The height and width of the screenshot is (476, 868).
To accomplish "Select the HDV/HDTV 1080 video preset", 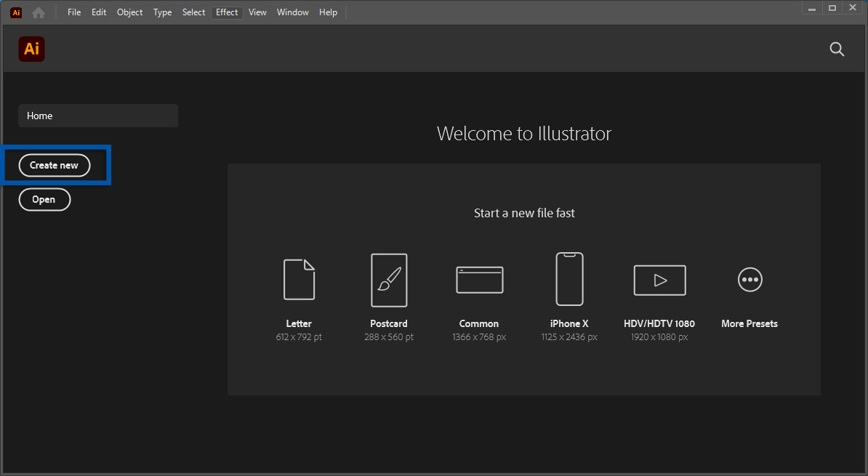I will point(659,280).
